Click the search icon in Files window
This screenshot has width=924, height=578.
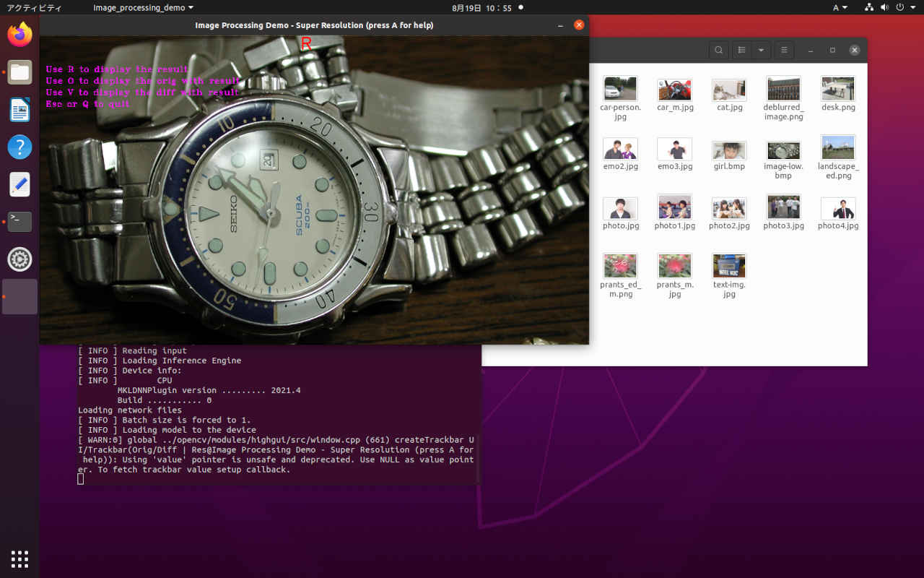click(x=718, y=51)
